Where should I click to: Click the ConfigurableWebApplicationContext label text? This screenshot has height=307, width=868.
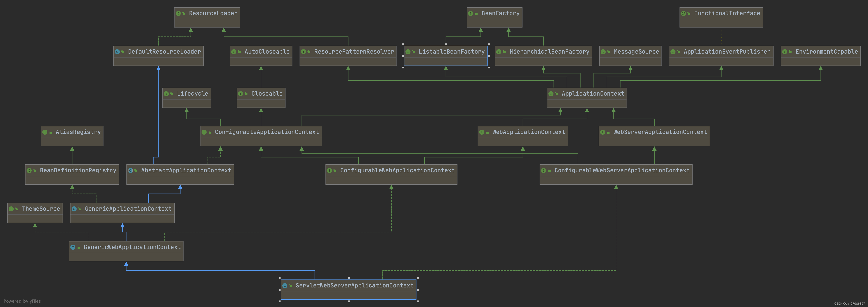click(398, 171)
